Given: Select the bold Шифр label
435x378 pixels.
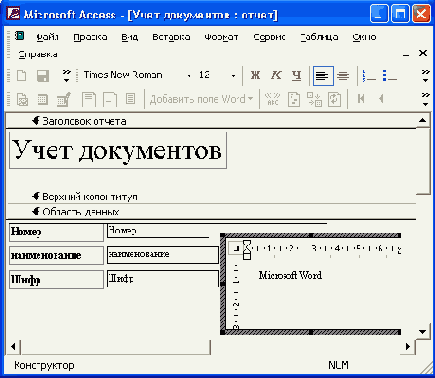Looking at the screenshot, I should (x=56, y=279).
